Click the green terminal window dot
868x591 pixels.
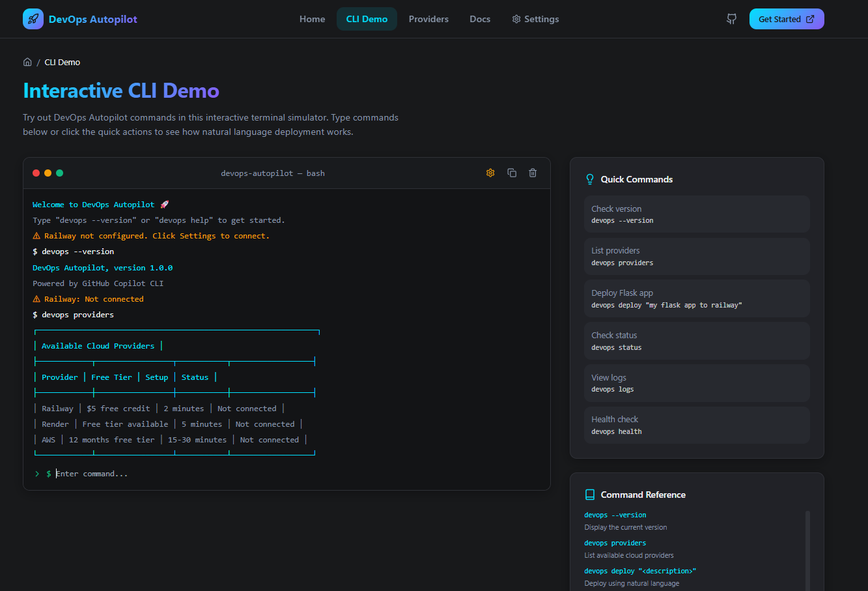click(x=60, y=173)
